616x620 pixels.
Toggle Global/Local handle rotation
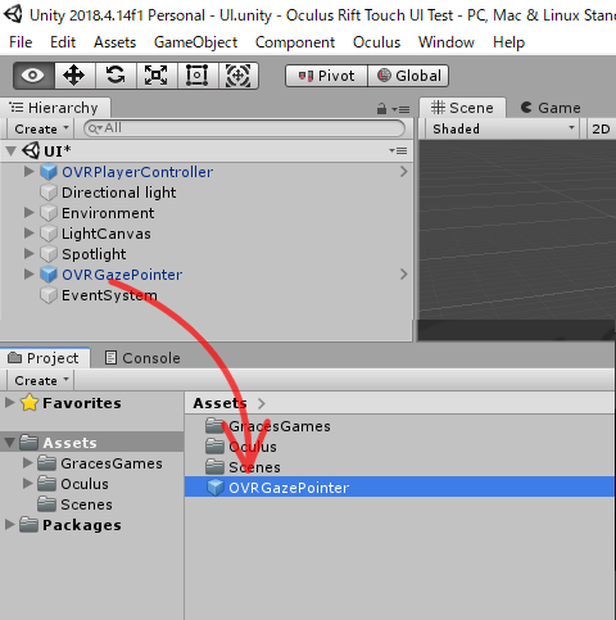(408, 76)
